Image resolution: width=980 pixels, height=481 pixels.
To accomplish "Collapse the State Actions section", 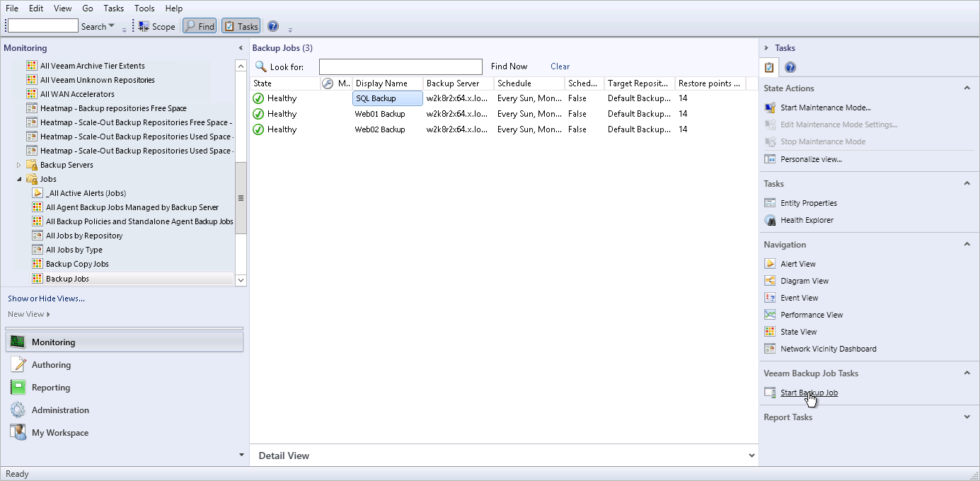I will pyautogui.click(x=967, y=88).
